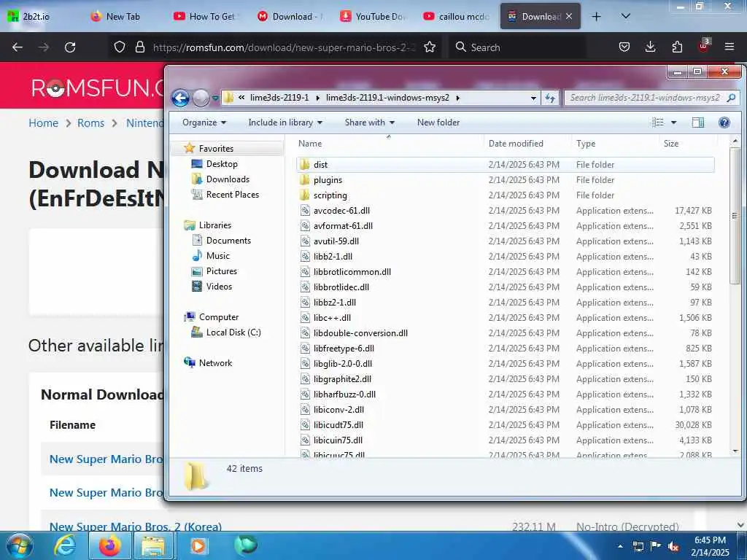The width and height of the screenshot is (747, 560).
Task: Select the avcodec-61.dll file icon
Action: (x=305, y=211)
